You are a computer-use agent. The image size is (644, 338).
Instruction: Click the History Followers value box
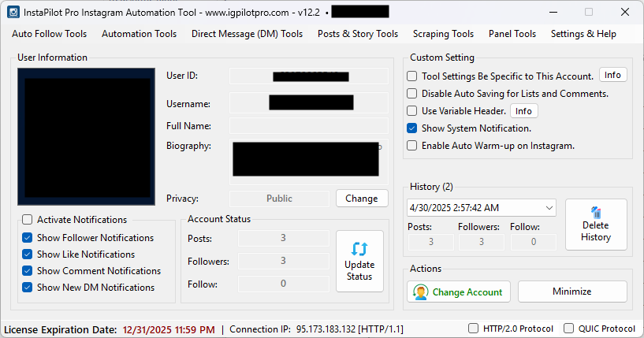(x=482, y=242)
